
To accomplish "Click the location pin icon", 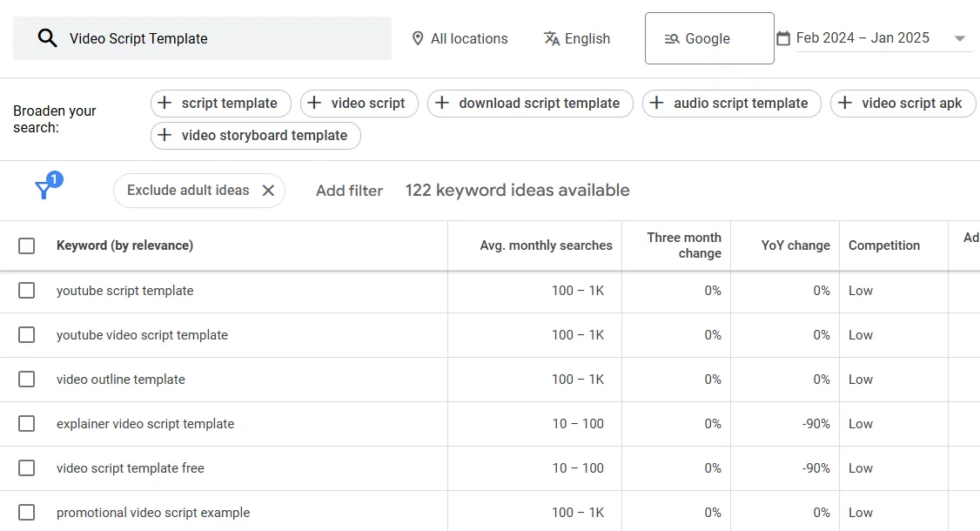I will coord(418,38).
